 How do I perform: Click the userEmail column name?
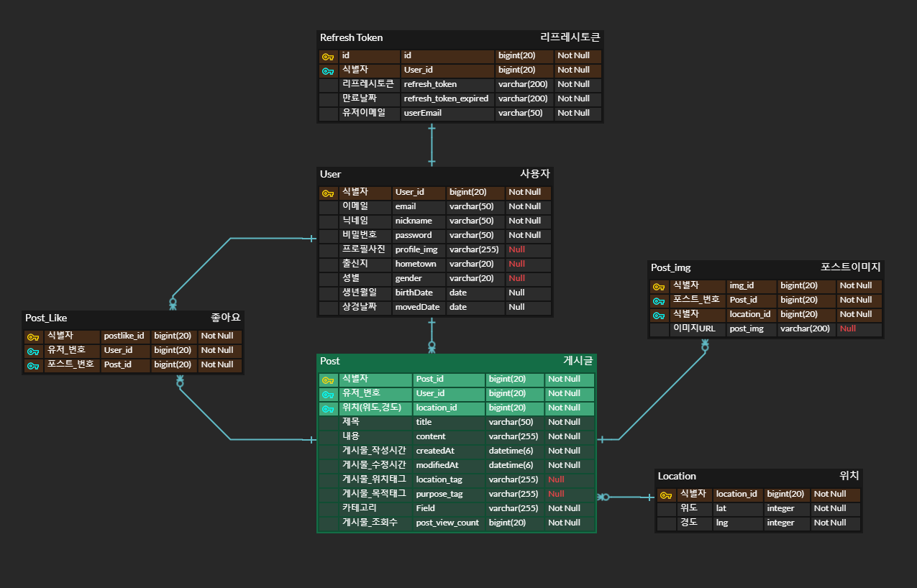pyautogui.click(x=423, y=113)
